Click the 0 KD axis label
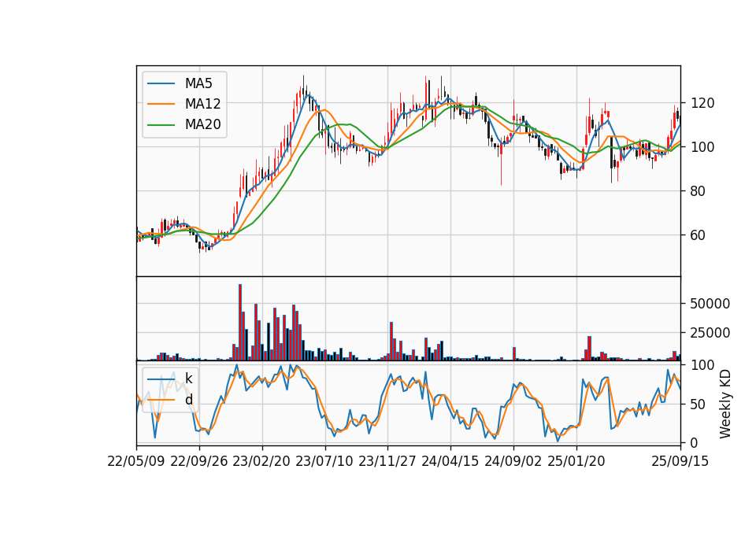Viewport: 756px width, 543px height. [x=695, y=443]
